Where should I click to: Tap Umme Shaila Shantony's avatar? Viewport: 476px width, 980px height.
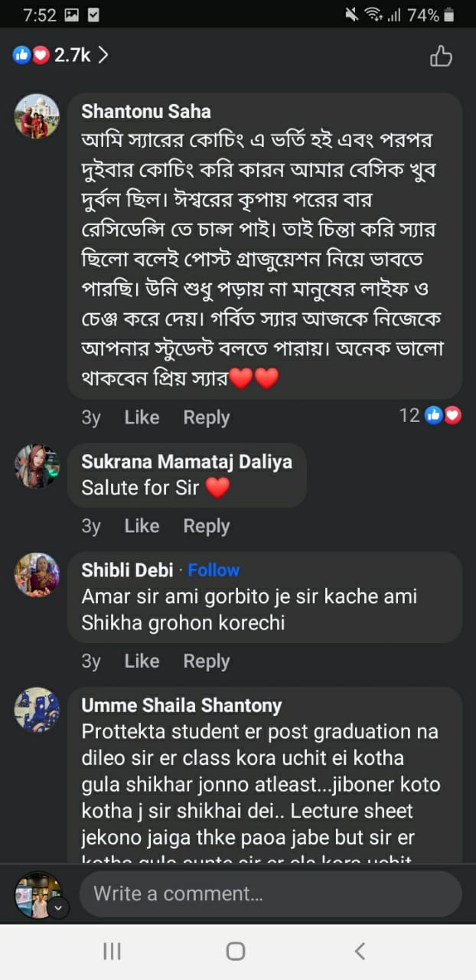point(37,710)
